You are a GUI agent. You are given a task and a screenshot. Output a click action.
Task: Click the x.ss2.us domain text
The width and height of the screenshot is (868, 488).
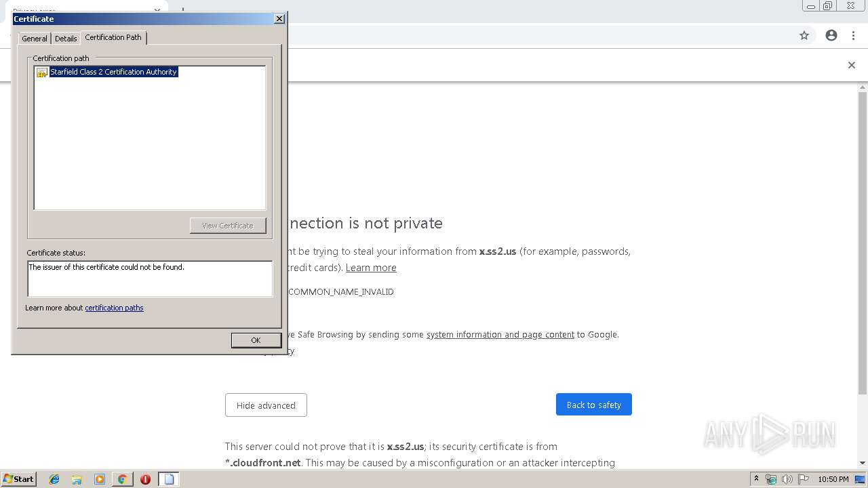(x=498, y=251)
